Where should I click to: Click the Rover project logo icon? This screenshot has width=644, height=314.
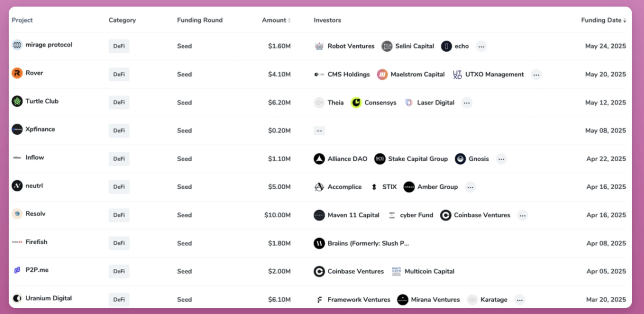[17, 73]
